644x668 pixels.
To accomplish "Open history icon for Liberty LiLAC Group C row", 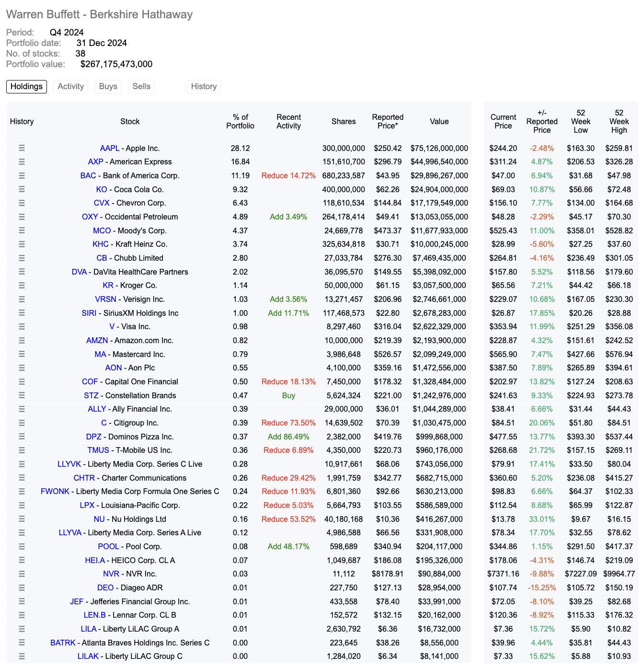I will [x=22, y=656].
